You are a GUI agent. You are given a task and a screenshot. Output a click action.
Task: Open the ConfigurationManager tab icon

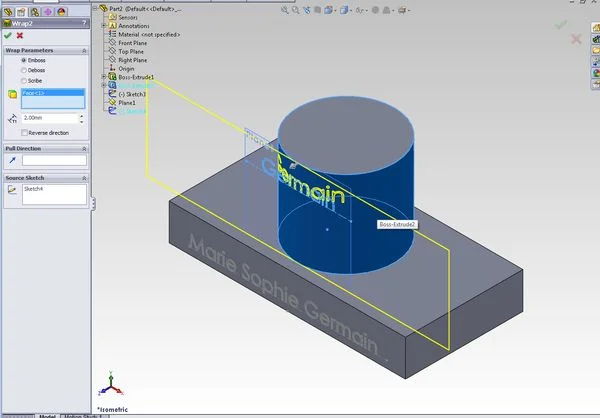[x=35, y=10]
